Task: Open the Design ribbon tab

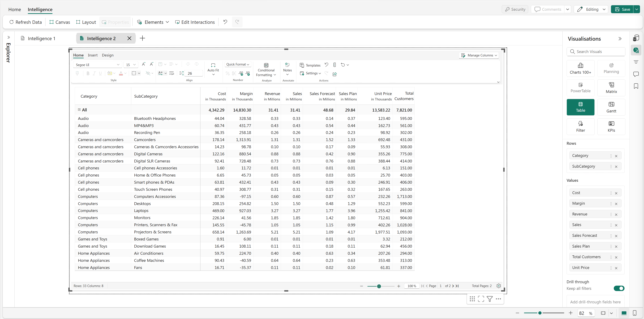Action: tap(107, 55)
